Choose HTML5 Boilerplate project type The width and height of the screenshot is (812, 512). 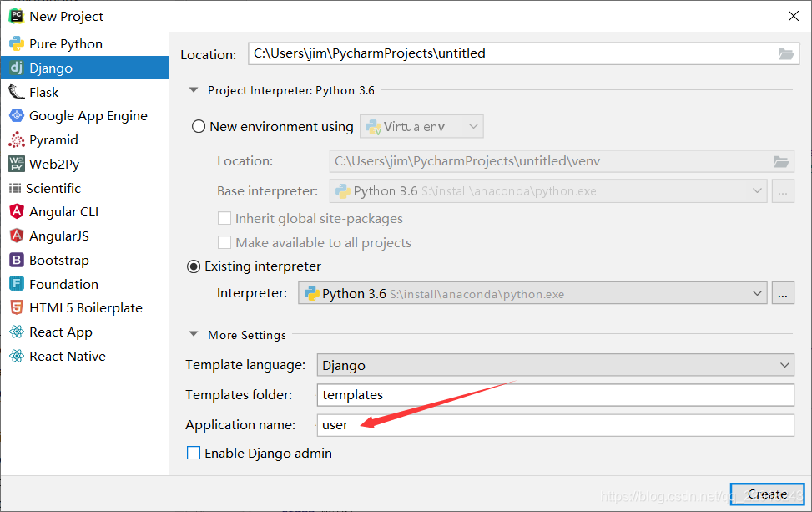[86, 308]
